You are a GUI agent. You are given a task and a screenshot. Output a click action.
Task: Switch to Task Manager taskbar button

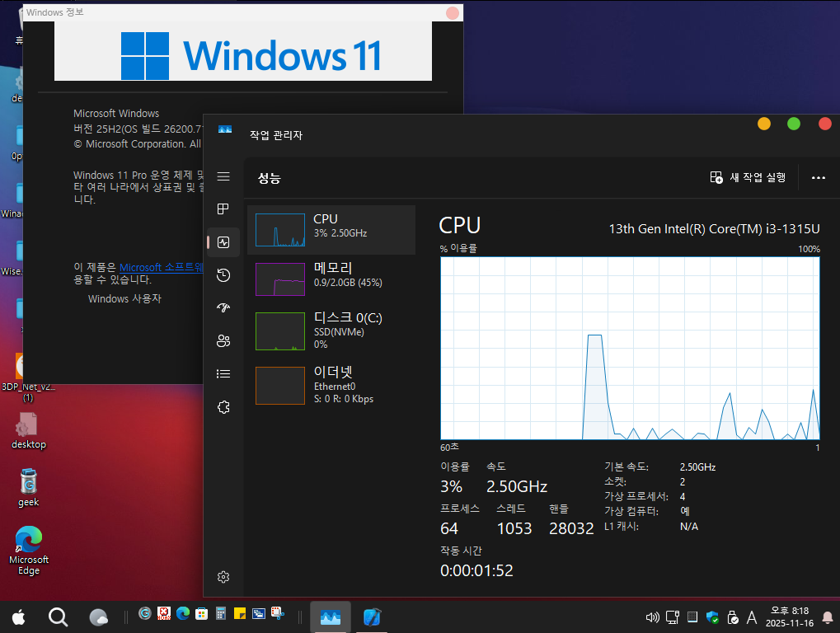(x=331, y=617)
